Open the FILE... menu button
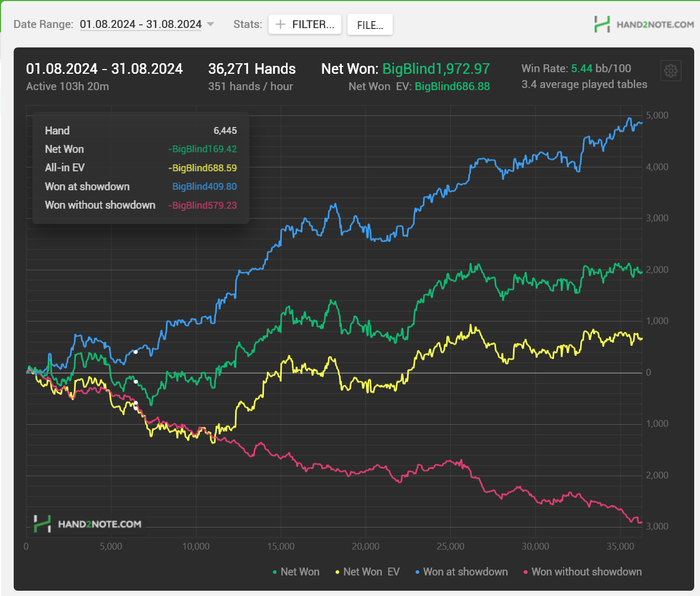Image resolution: width=700 pixels, height=596 pixels. coord(370,24)
